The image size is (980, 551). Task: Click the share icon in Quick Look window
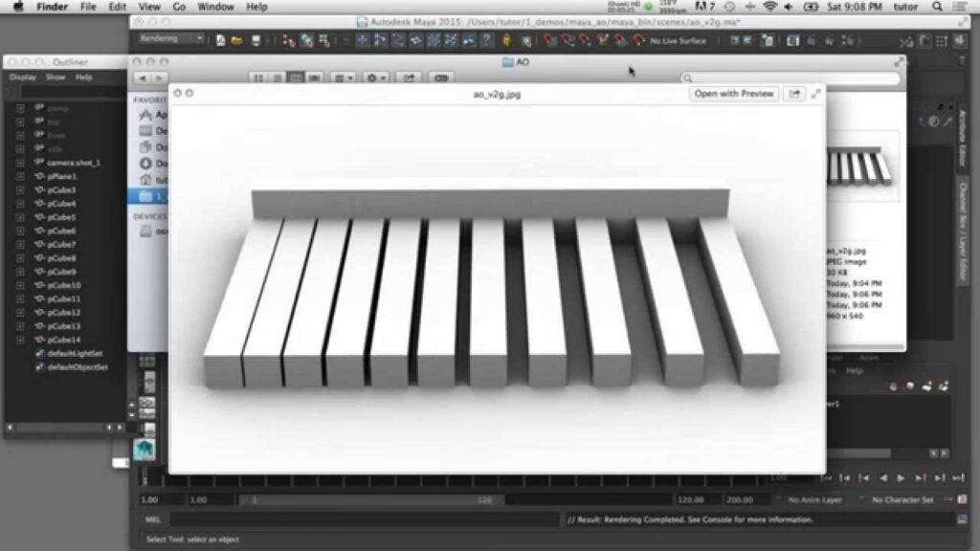tap(793, 94)
